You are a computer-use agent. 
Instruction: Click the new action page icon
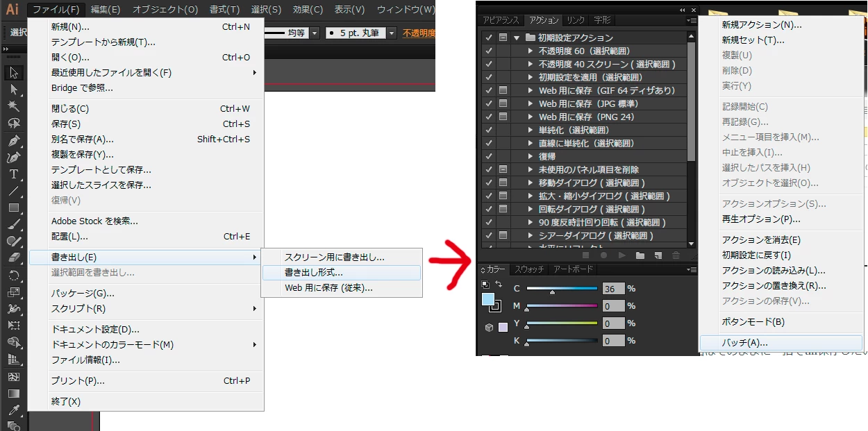(658, 255)
